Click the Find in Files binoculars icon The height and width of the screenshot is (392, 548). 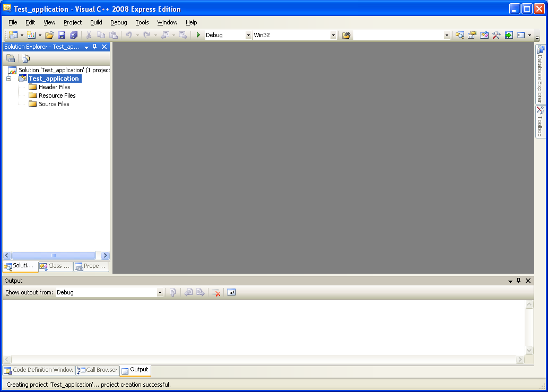point(346,35)
